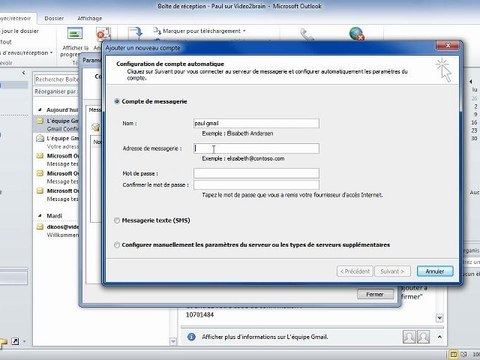Click the calendar previous month arrow

(x=471, y=81)
